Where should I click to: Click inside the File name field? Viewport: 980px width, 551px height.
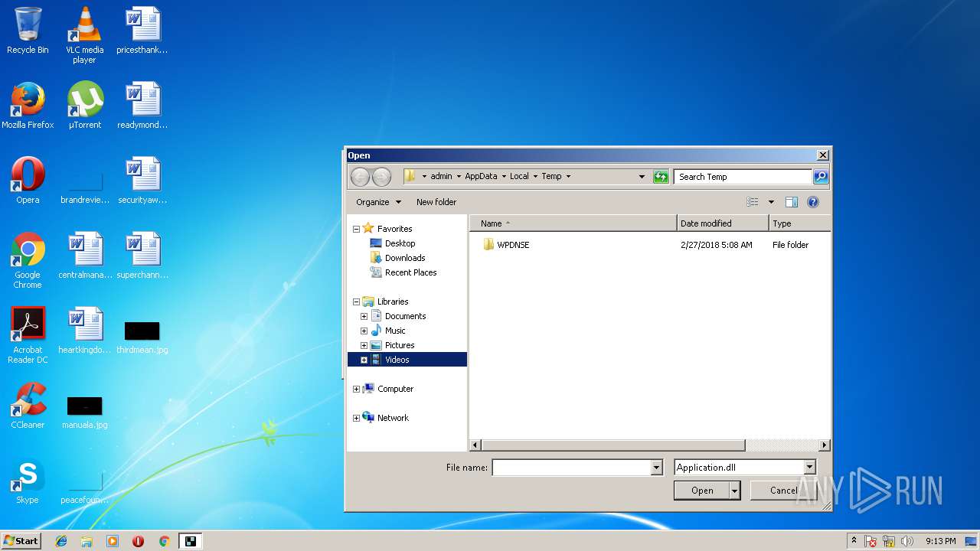tap(571, 468)
